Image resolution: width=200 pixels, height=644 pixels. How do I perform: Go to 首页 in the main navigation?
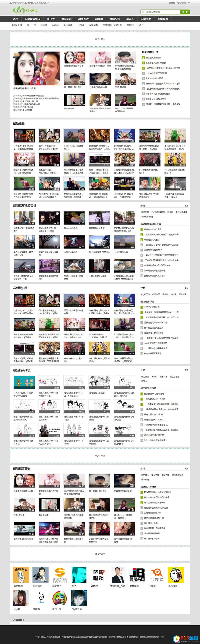(x=16, y=19)
